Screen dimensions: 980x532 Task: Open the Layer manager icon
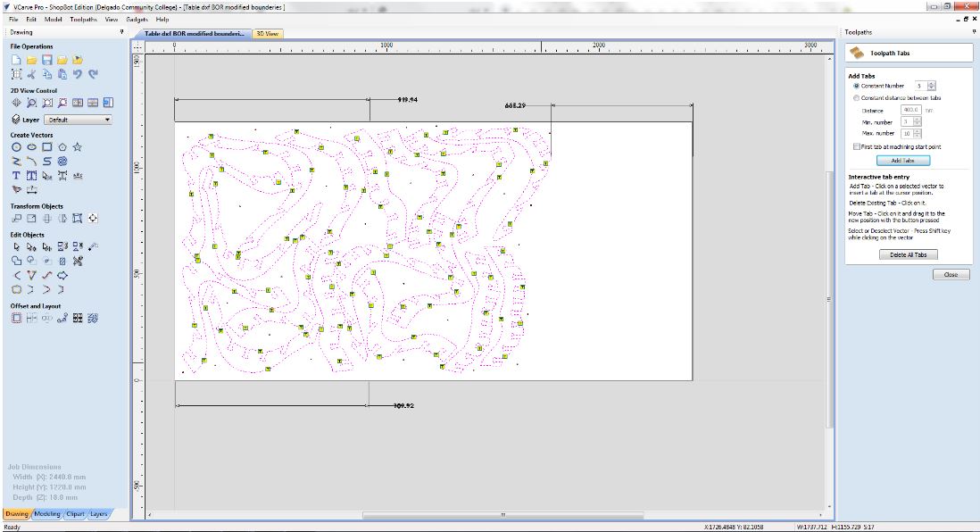[16, 120]
